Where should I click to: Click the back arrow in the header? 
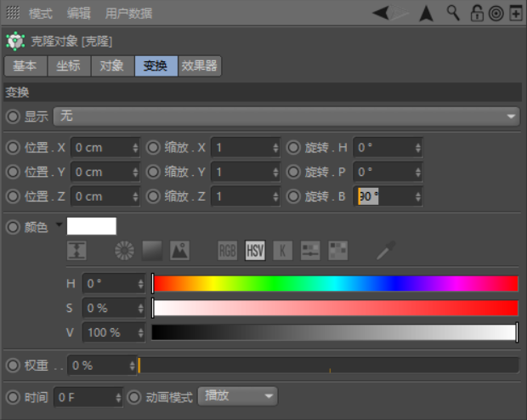coord(382,14)
